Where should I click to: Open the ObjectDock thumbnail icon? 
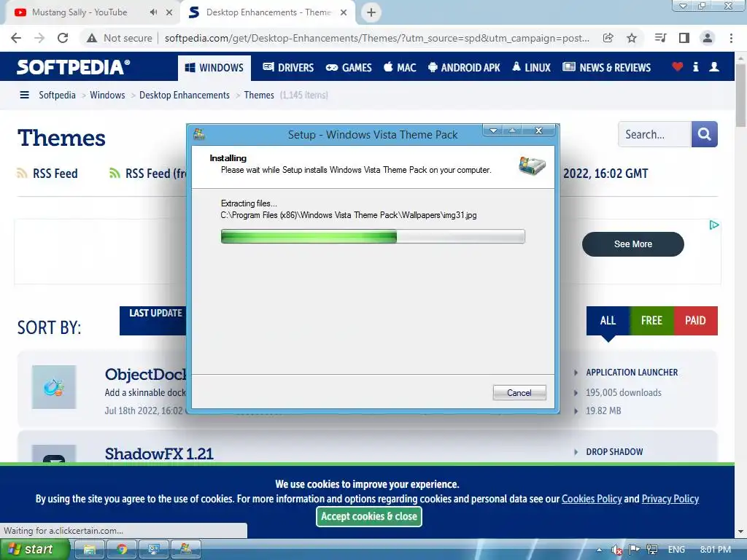pyautogui.click(x=54, y=387)
